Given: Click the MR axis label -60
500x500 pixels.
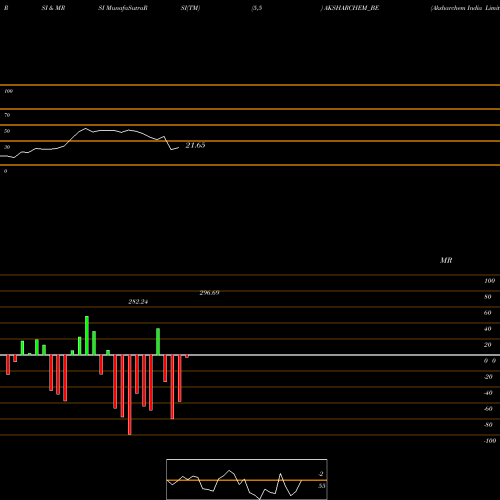Looking at the screenshot, I should [488, 409].
